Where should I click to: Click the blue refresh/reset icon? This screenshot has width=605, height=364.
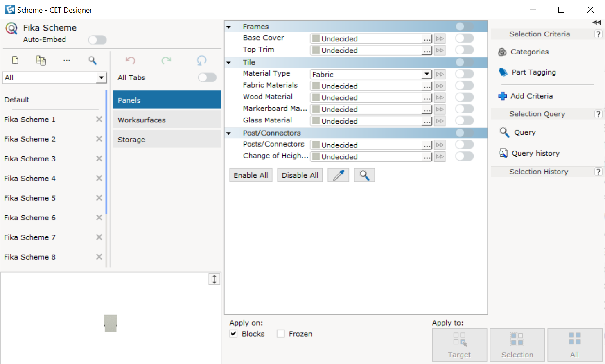pos(202,61)
